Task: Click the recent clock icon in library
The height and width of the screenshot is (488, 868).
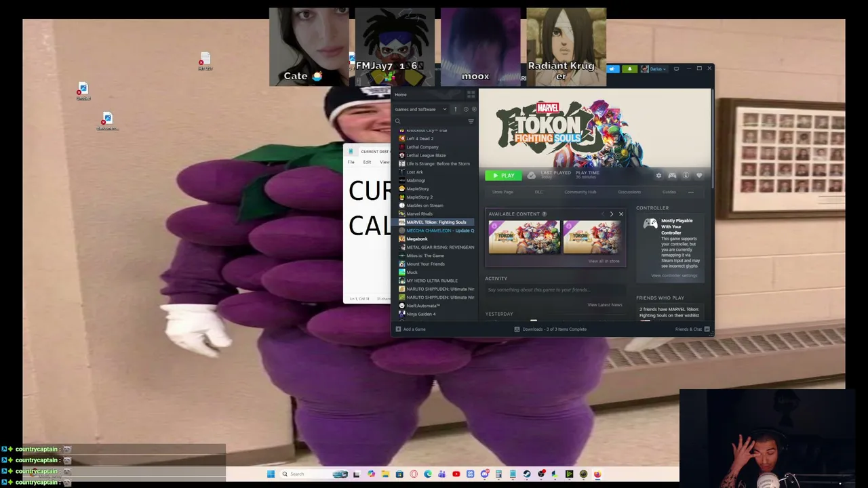Action: click(465, 109)
